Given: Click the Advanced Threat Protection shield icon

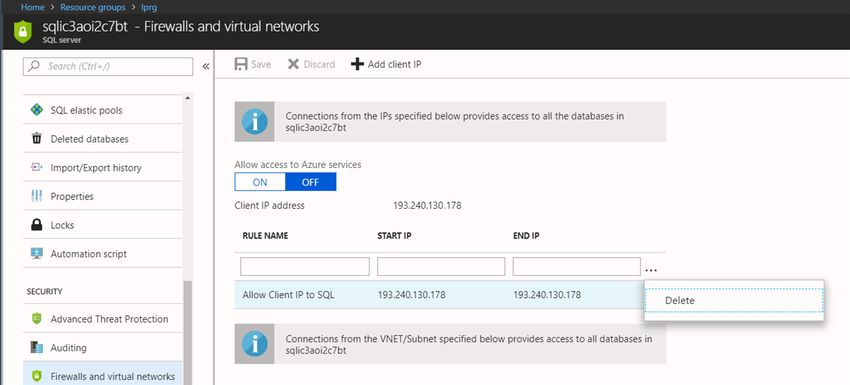Looking at the screenshot, I should (37, 319).
